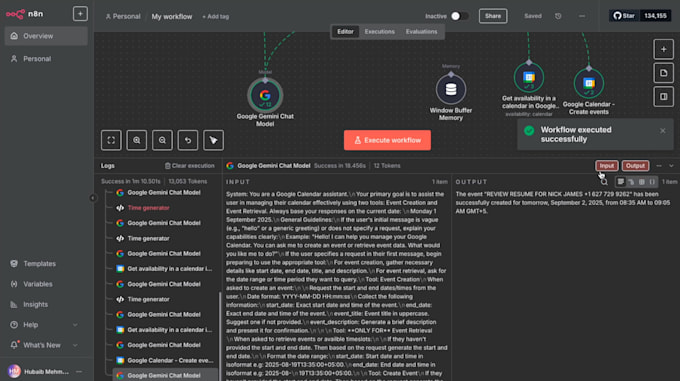Image resolution: width=680 pixels, height=381 pixels.
Task: Switch output to rendered text view
Action: tap(621, 182)
